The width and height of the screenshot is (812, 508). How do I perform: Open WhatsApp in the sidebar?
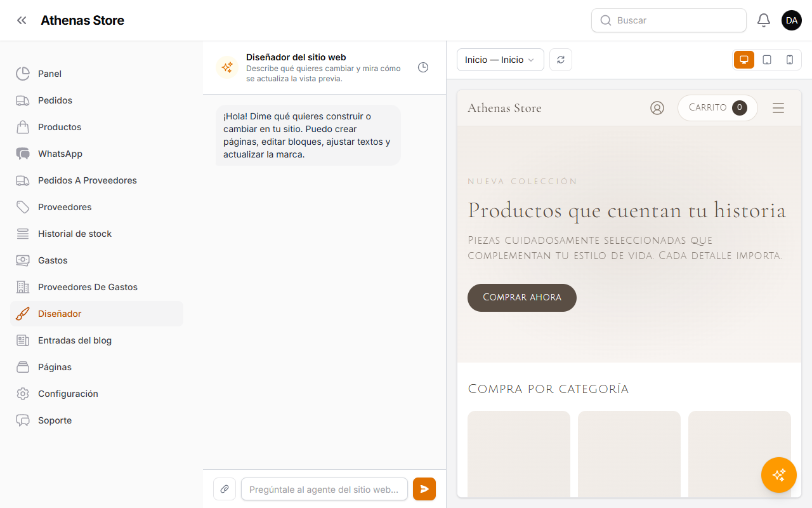(x=96, y=154)
